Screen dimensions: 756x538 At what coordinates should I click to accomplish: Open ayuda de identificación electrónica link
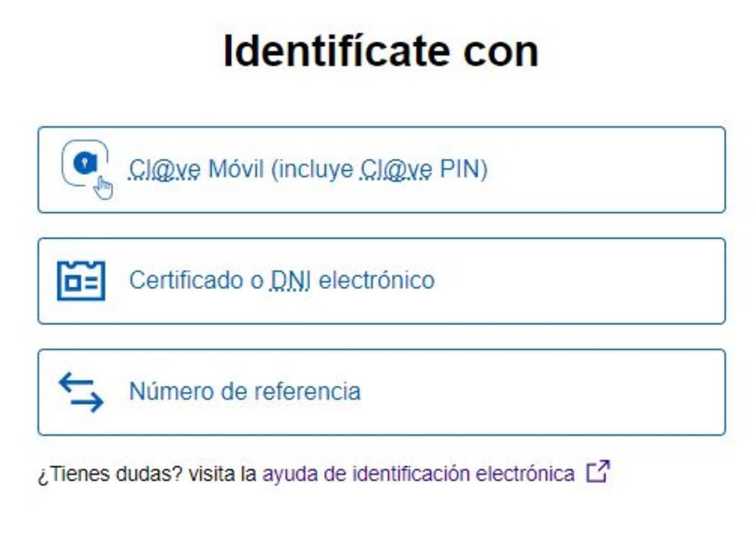point(416,471)
